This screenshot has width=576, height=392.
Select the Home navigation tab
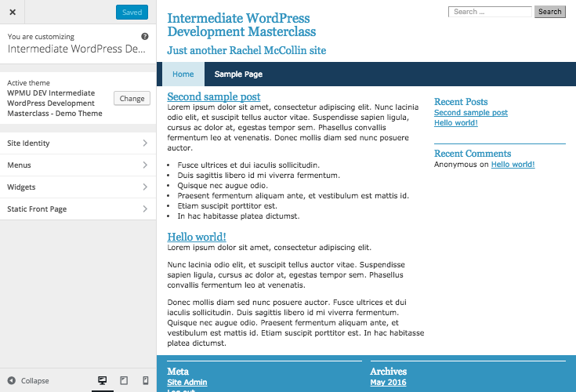click(x=183, y=74)
